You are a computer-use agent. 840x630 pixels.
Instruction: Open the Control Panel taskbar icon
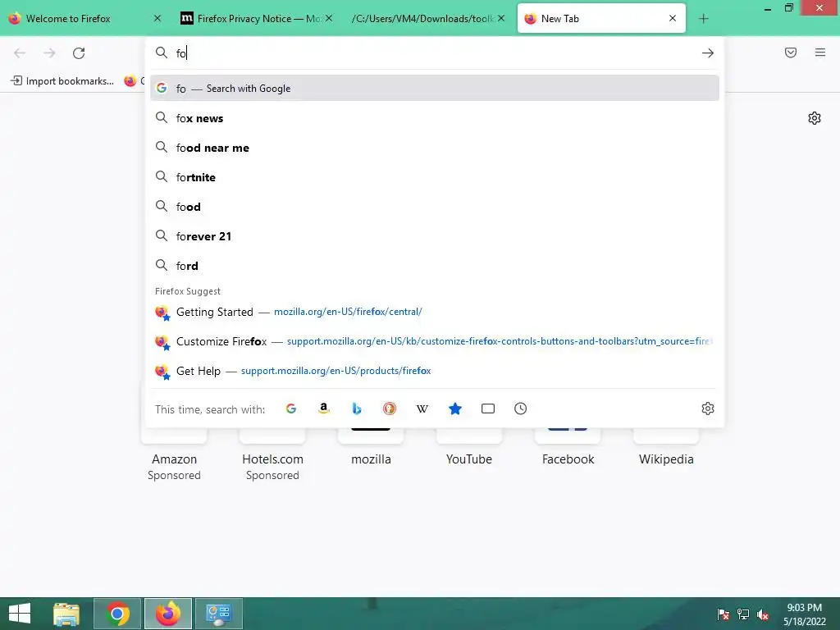coord(218,614)
